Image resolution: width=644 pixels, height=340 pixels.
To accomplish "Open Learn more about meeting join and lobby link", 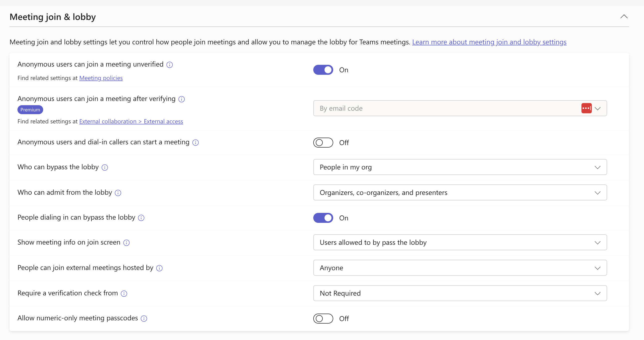I will (x=489, y=42).
